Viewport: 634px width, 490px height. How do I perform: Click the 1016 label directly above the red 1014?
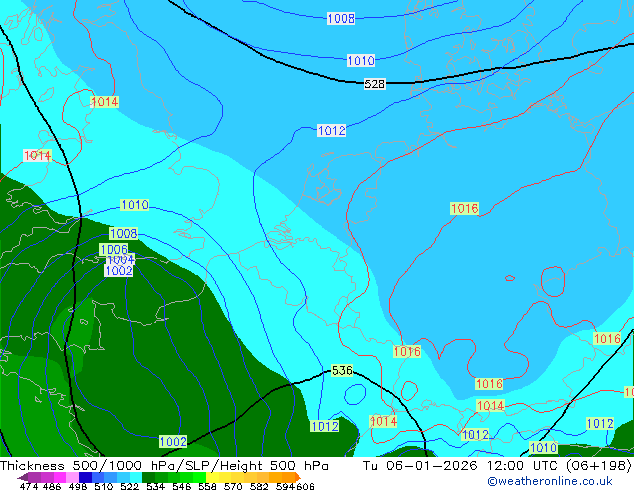(x=489, y=384)
